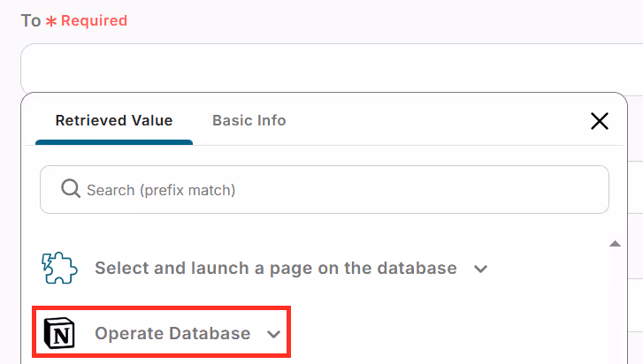The width and height of the screenshot is (643, 364).
Task: Click into the To required input field
Action: [x=332, y=68]
